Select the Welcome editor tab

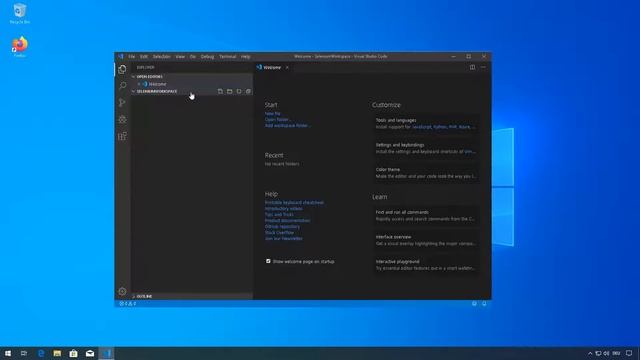click(272, 67)
